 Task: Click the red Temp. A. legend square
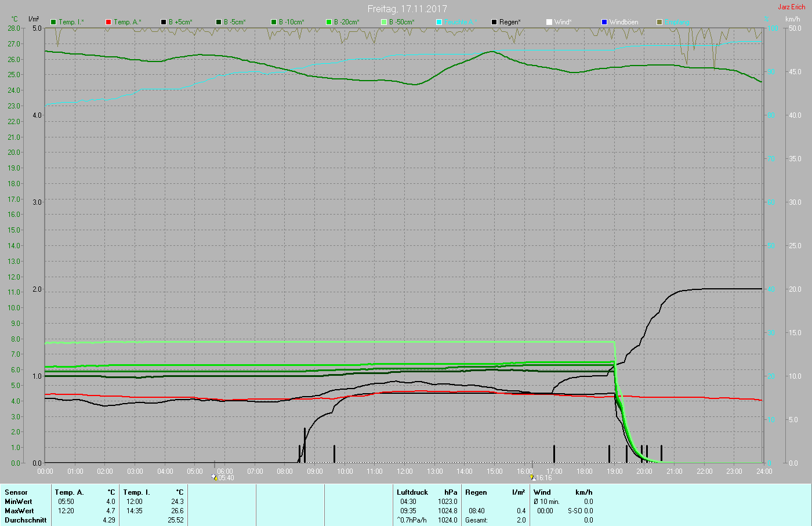click(108, 22)
